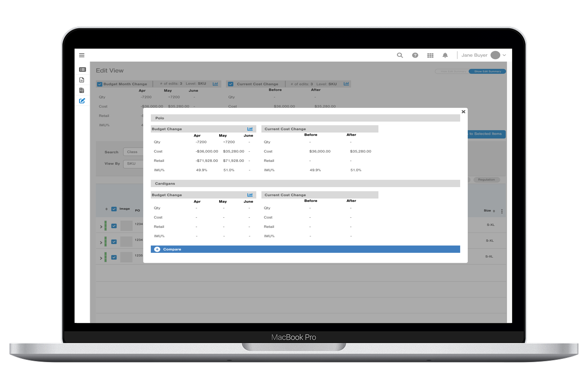Expand the first table row chevron
The image size is (588, 374).
(x=101, y=227)
